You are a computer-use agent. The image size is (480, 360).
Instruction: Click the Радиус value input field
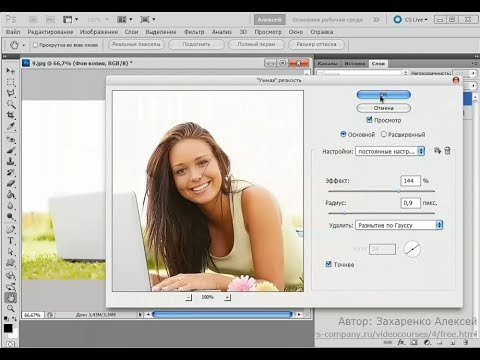pos(410,203)
